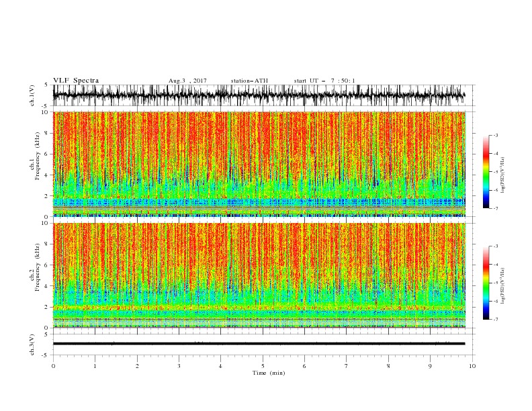Click the "ch.3(V)" axis label
Viewport: 532px width, 411px height.
pyautogui.click(x=32, y=345)
